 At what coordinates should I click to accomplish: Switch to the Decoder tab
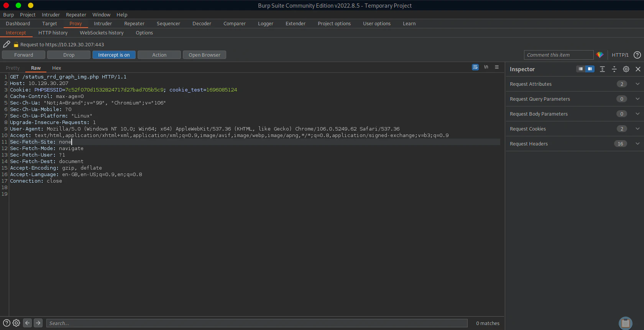[202, 23]
